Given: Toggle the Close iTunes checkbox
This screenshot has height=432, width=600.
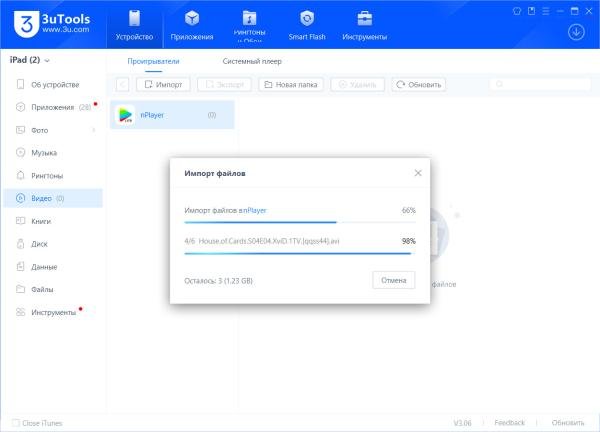Looking at the screenshot, I should [x=16, y=423].
